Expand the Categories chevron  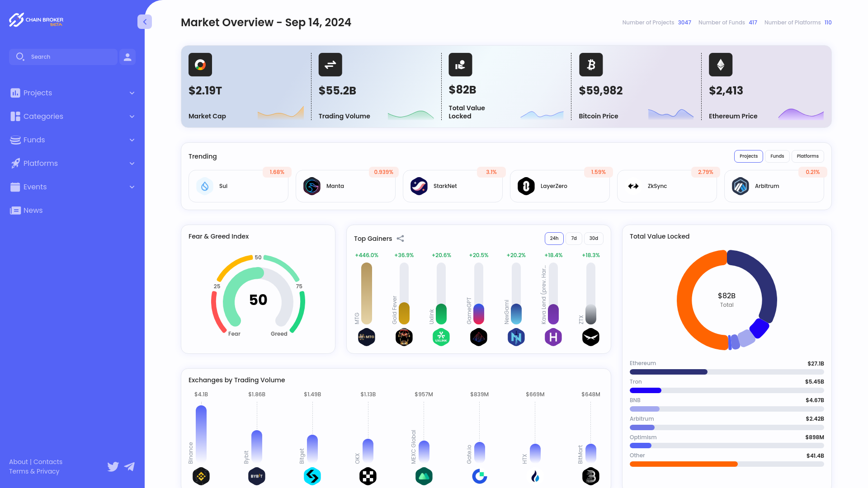(132, 117)
